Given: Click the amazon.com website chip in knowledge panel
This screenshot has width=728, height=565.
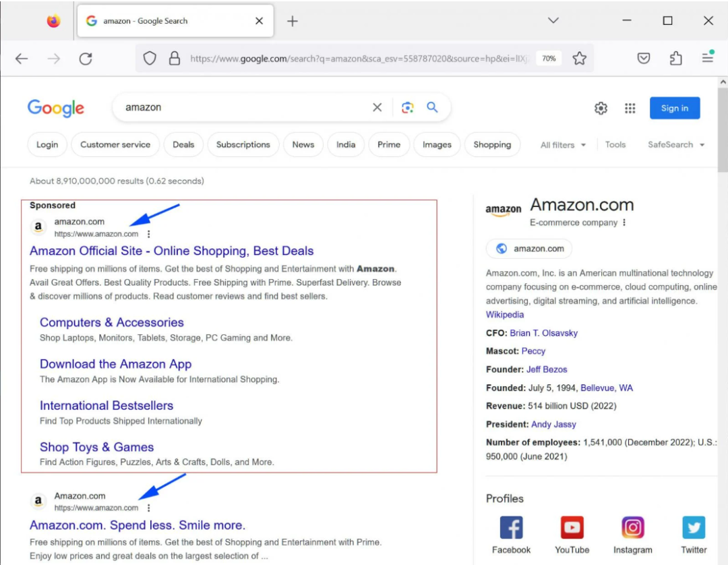Looking at the screenshot, I should (529, 248).
